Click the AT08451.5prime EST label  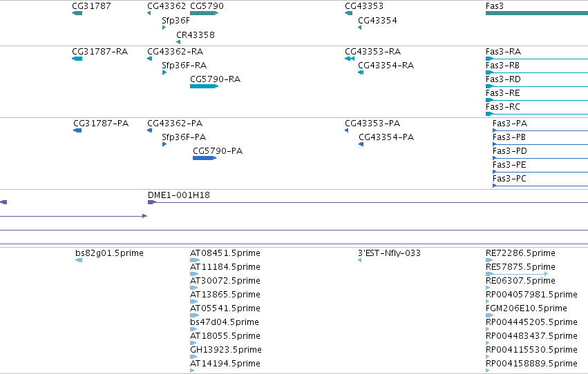pyautogui.click(x=225, y=253)
